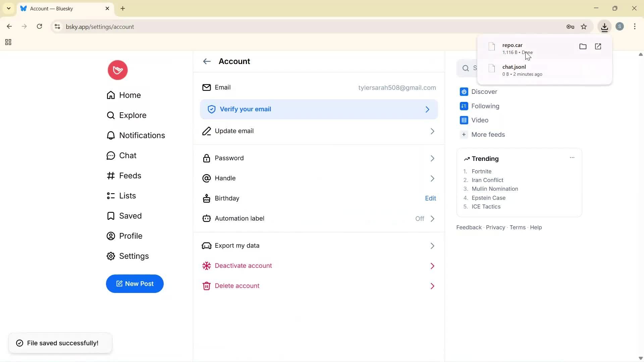
Task: Click Verify your email banner
Action: pos(319,109)
